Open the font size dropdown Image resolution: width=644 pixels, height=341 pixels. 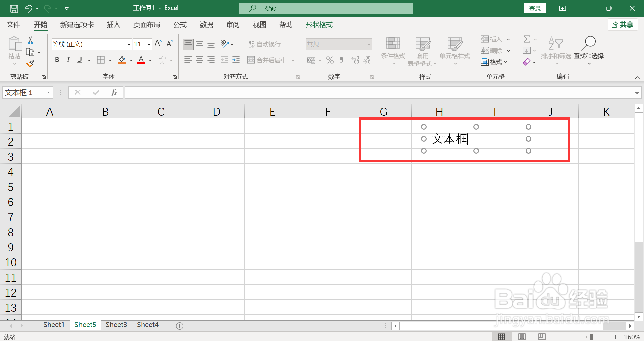149,44
